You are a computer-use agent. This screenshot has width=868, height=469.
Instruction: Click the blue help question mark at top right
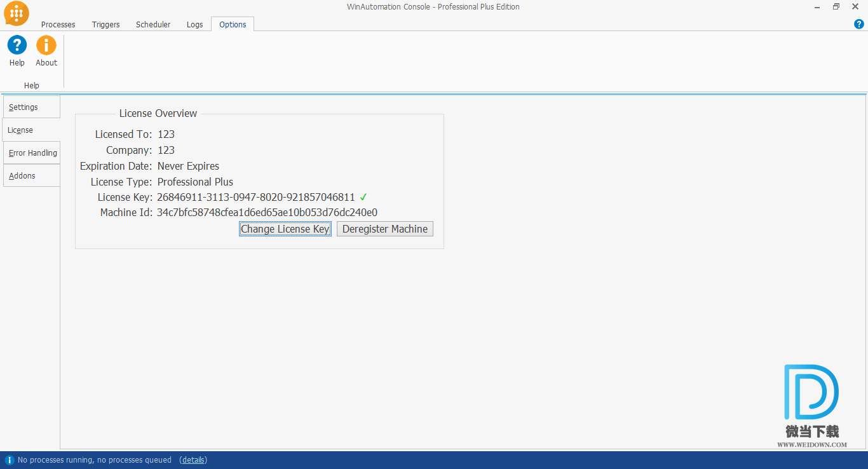coord(859,24)
